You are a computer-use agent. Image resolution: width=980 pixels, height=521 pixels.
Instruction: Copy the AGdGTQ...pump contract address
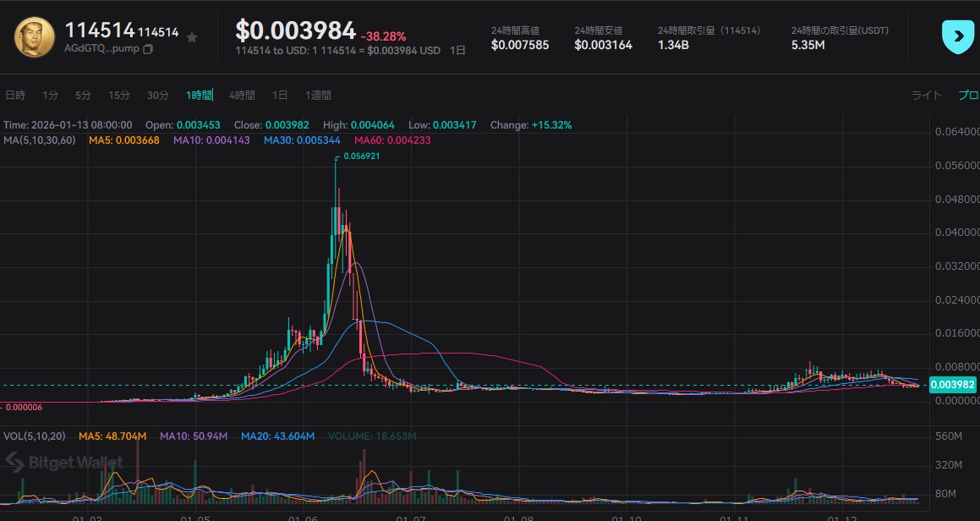coord(148,50)
